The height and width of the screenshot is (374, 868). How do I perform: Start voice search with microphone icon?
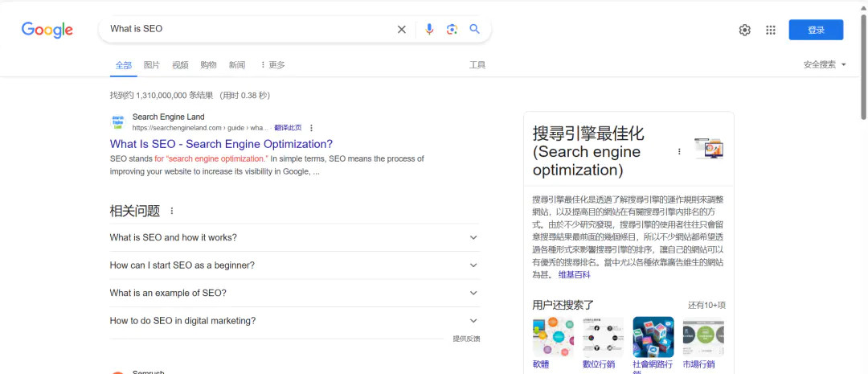[x=429, y=30]
